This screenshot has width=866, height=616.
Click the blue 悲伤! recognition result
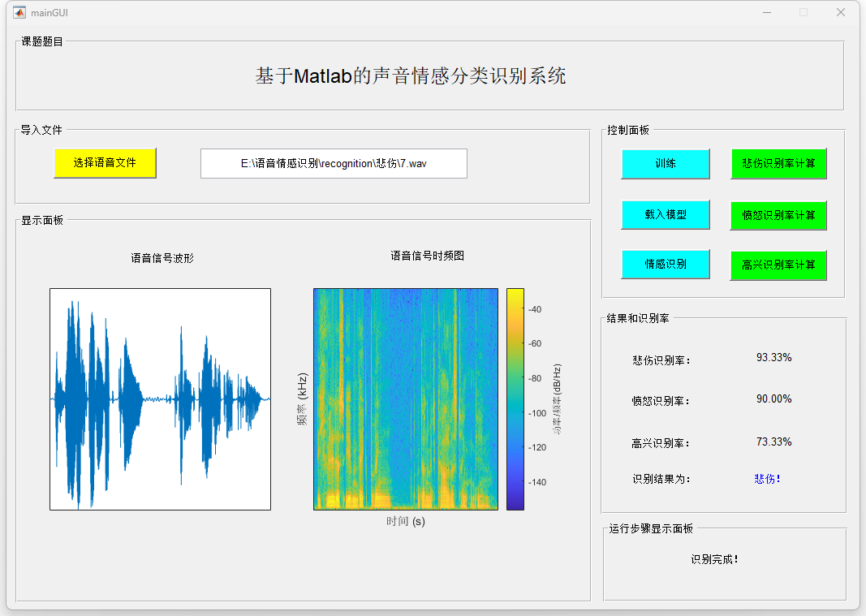pyautogui.click(x=767, y=479)
